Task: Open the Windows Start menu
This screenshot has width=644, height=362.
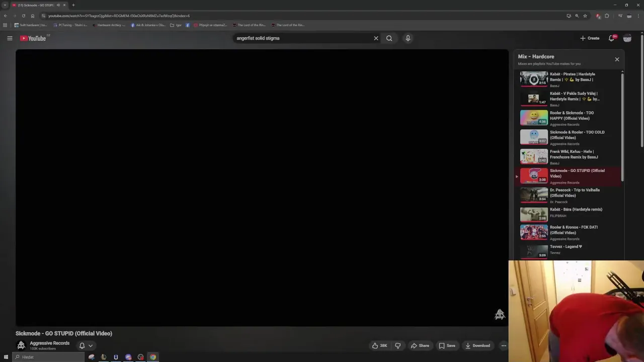Action: point(6,357)
